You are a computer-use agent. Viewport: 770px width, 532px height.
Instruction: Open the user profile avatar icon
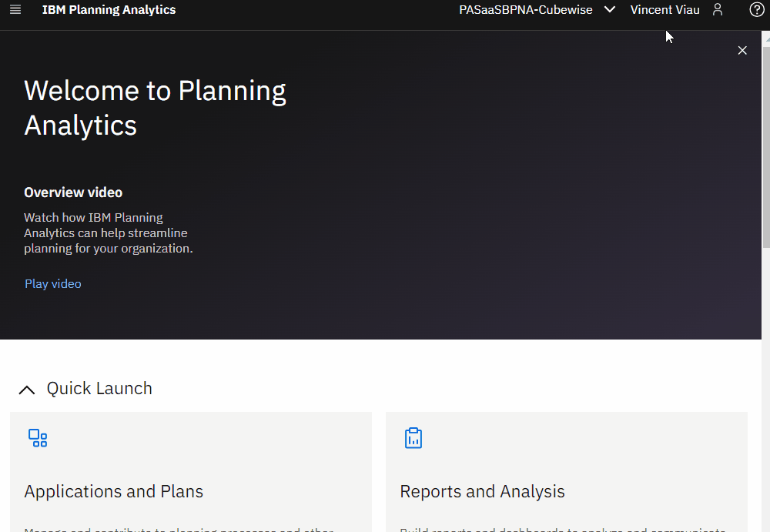point(718,10)
